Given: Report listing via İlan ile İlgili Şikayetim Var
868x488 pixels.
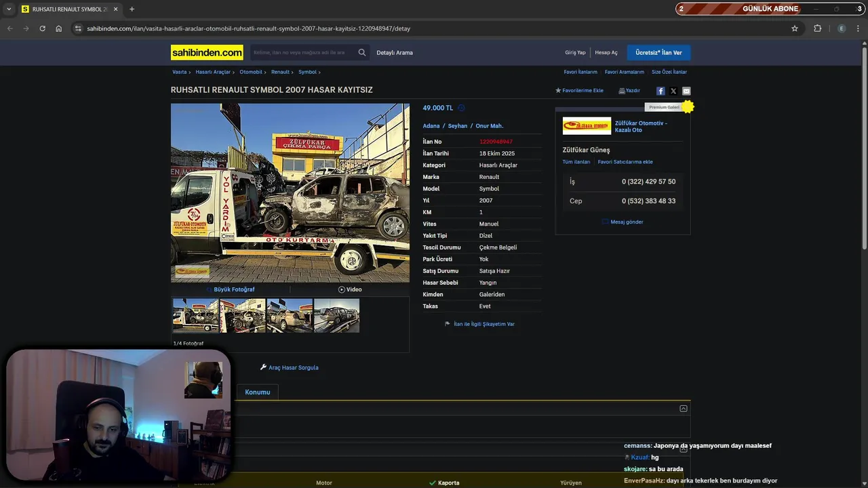Looking at the screenshot, I should [x=480, y=324].
